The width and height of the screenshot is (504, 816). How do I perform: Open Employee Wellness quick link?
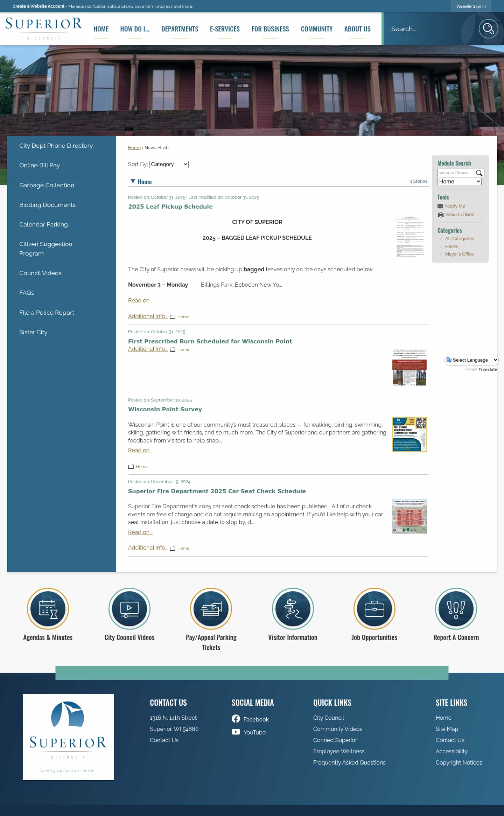click(x=339, y=751)
